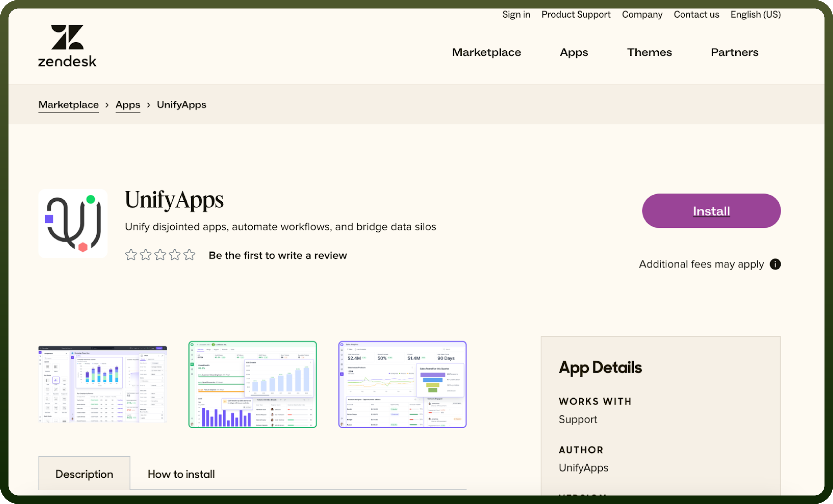Open the English (US) language selector
This screenshot has width=833, height=504.
[755, 14]
